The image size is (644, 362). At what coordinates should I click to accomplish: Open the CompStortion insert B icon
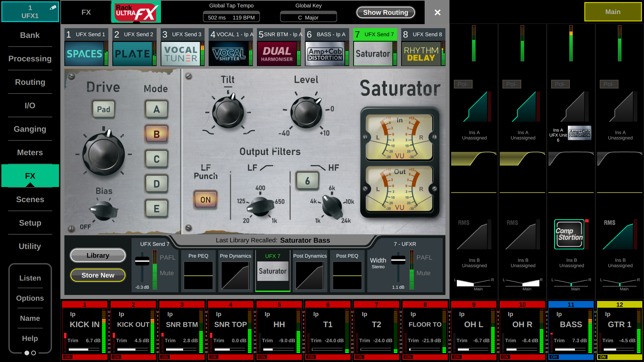(569, 234)
